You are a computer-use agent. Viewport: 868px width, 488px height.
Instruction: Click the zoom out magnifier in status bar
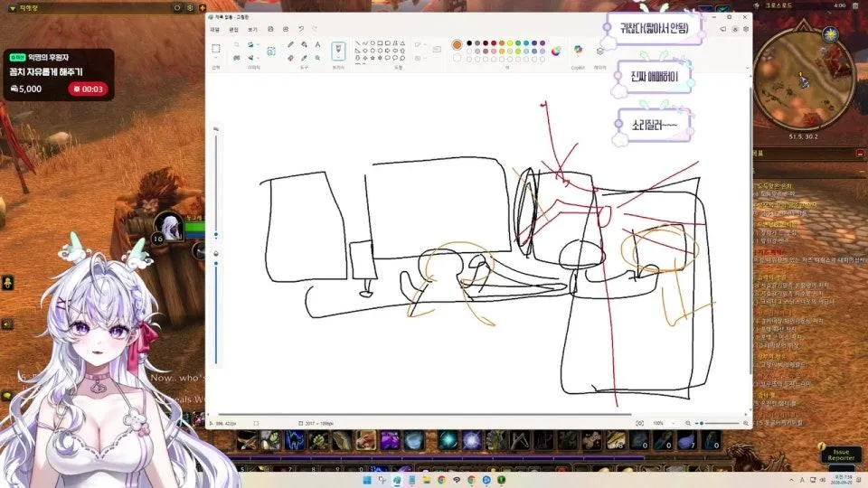(688, 423)
